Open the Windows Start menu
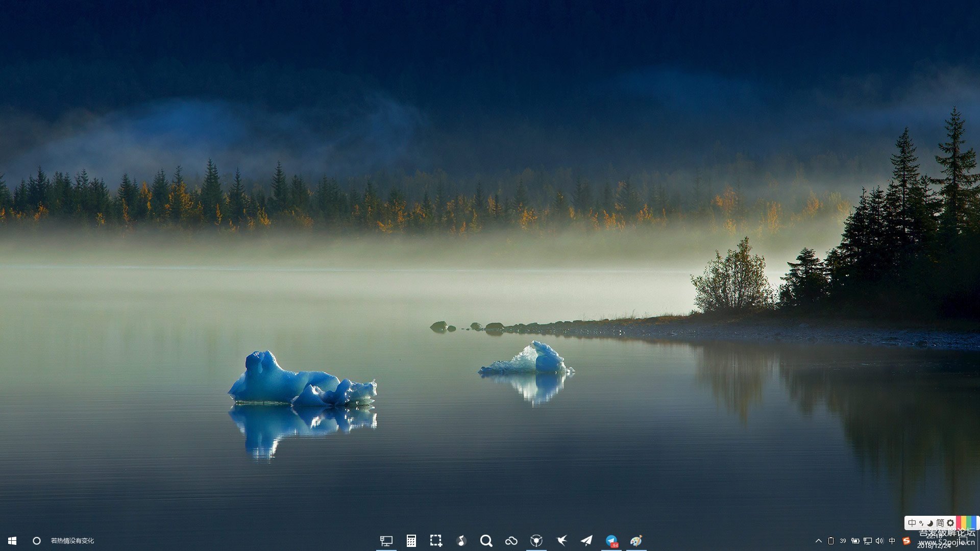Viewport: 980px width, 551px height. (x=12, y=541)
